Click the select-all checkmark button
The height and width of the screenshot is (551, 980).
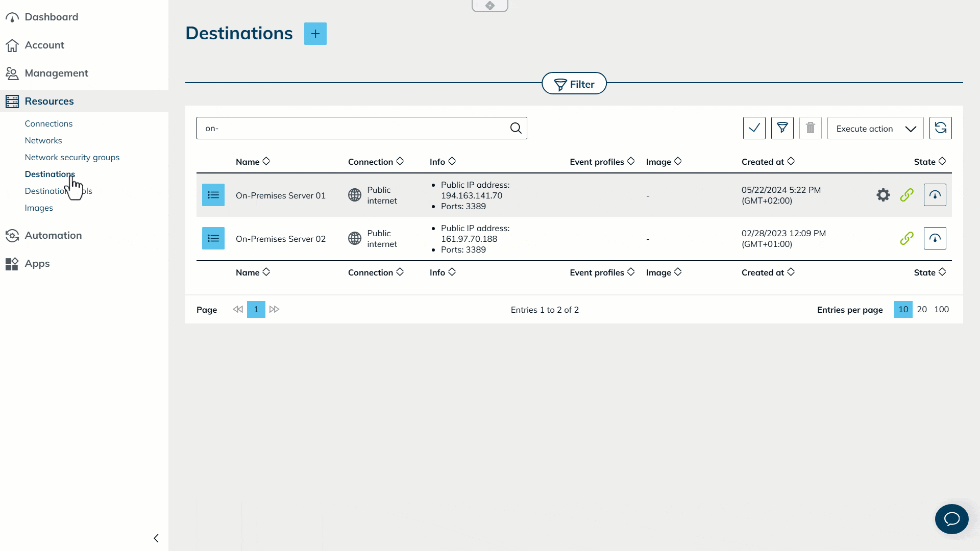(x=754, y=128)
